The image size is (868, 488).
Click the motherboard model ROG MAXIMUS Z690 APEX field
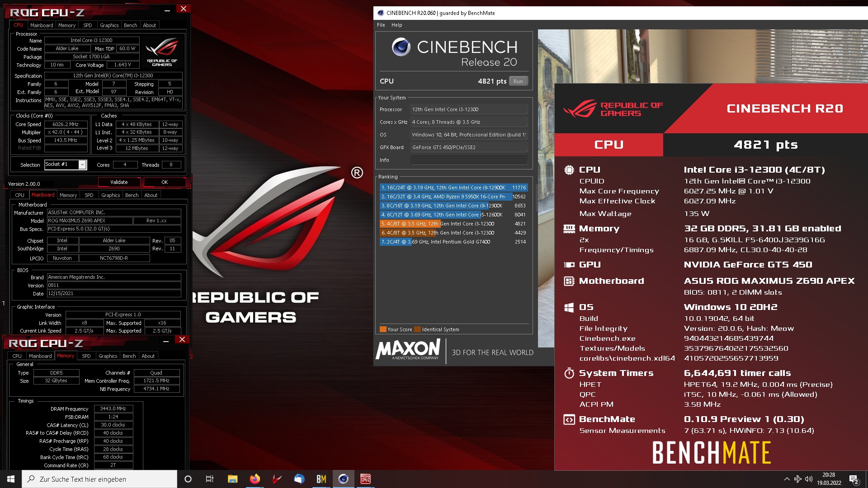[x=90, y=221]
